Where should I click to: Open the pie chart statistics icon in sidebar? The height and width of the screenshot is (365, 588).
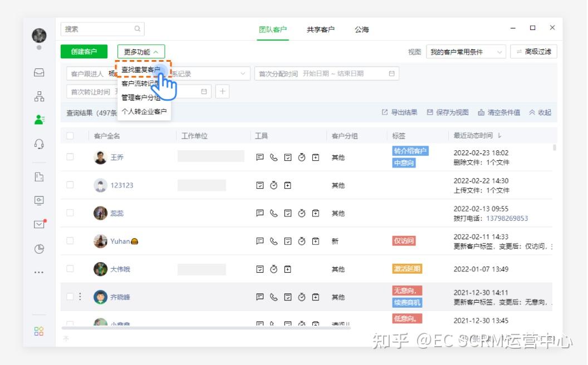39,249
